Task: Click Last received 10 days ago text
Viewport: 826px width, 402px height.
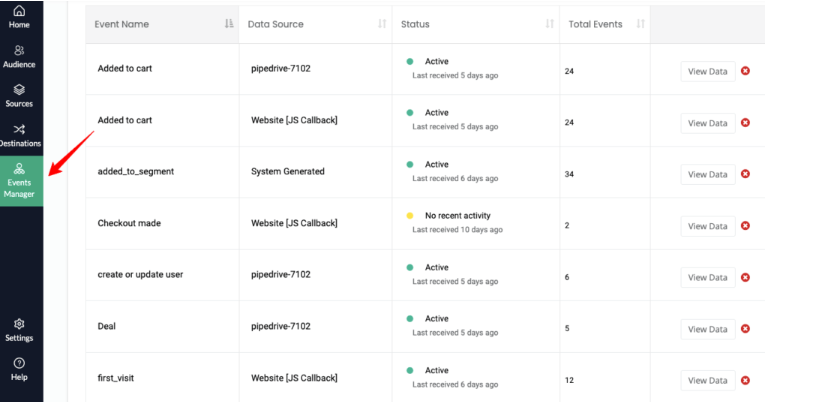Action: click(x=457, y=230)
